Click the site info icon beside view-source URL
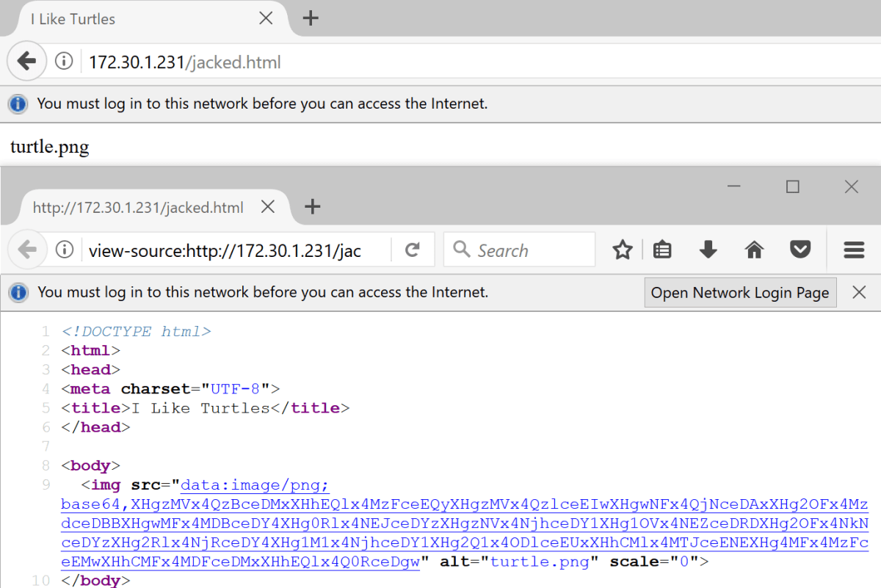The width and height of the screenshot is (881, 588). tap(65, 250)
